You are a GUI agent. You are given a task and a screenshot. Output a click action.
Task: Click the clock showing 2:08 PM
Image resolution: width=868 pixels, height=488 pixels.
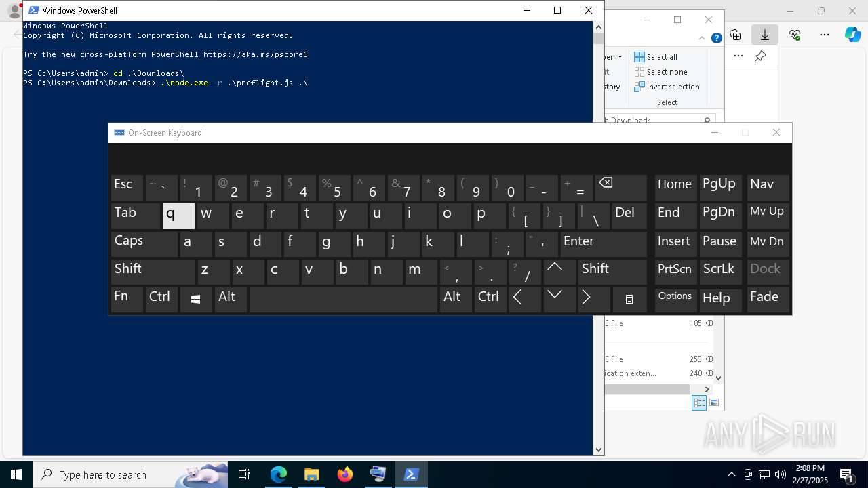[809, 474]
